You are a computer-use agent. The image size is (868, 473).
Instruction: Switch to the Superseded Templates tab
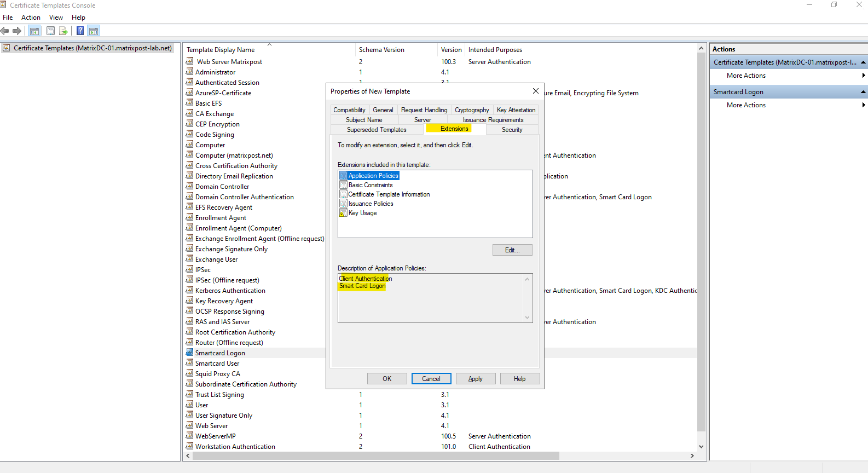coord(377,130)
